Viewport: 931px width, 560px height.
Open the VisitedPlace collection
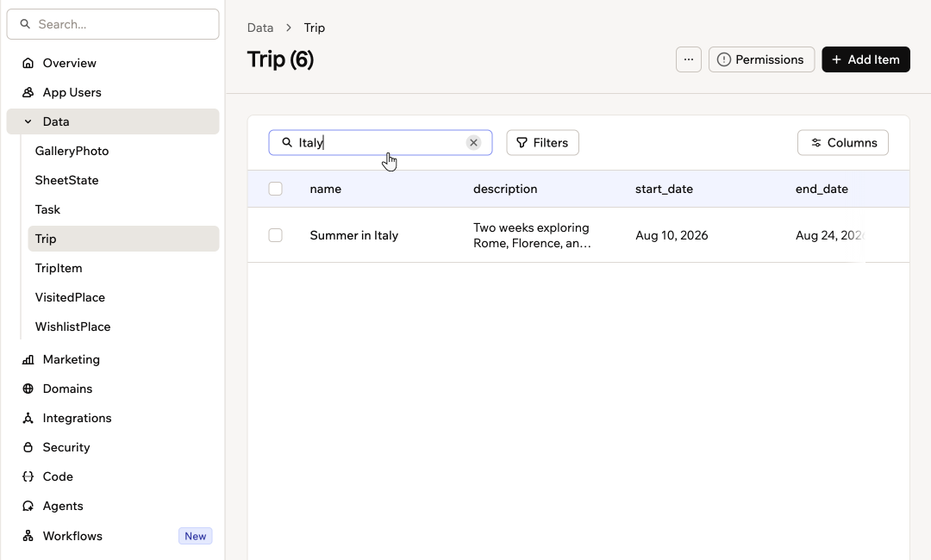70,297
